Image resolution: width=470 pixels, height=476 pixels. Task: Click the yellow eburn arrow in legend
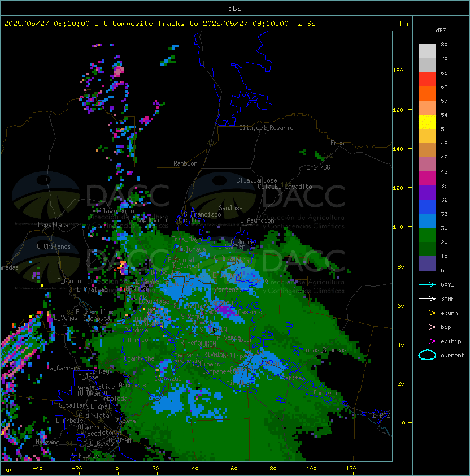[x=427, y=313]
